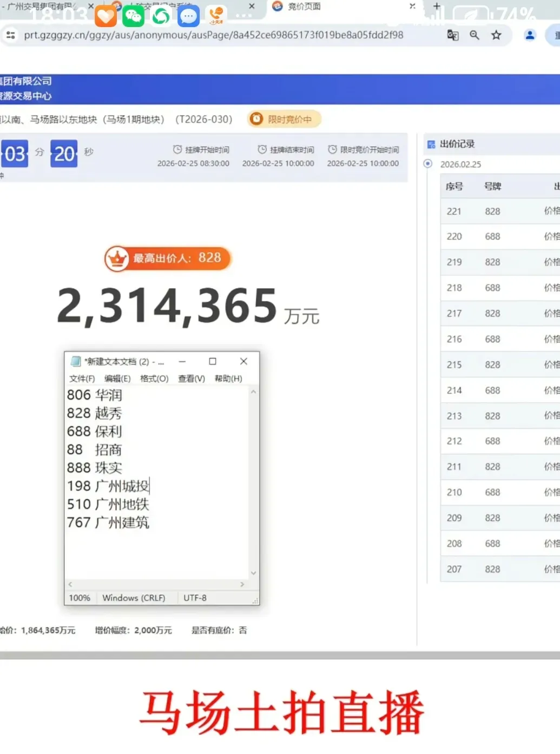The width and height of the screenshot is (560, 754).
Task: Open Notepad's 文件(F) menu
Action: coord(82,379)
